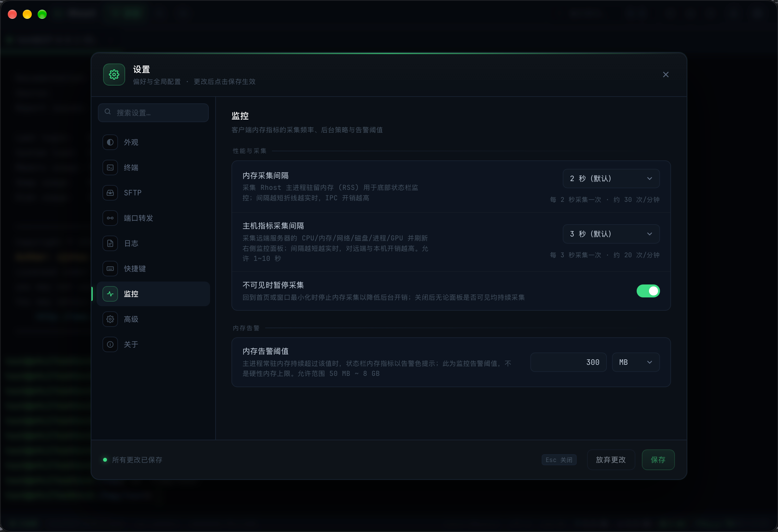Focus the 搜索设置 search field
Screen dimensions: 778x532
153,113
